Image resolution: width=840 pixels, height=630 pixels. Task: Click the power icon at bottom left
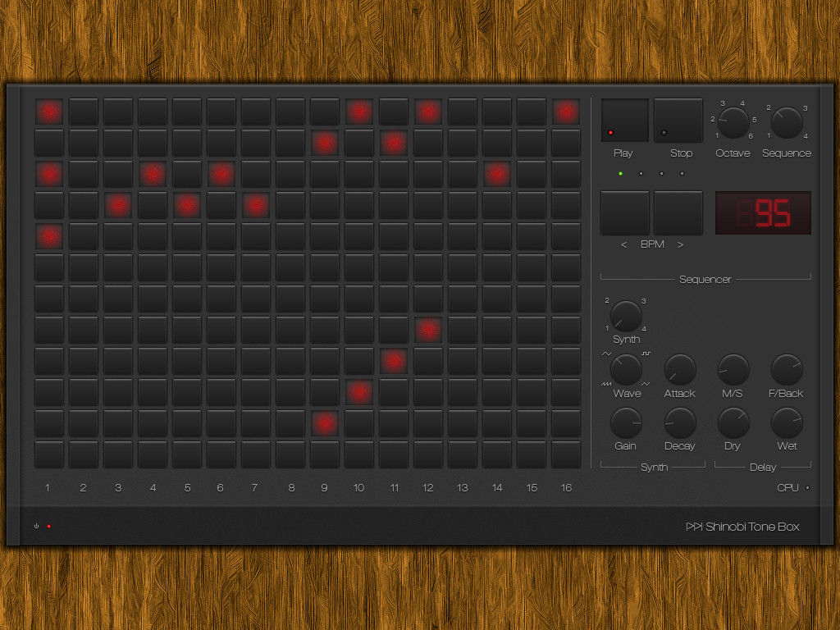(x=36, y=526)
